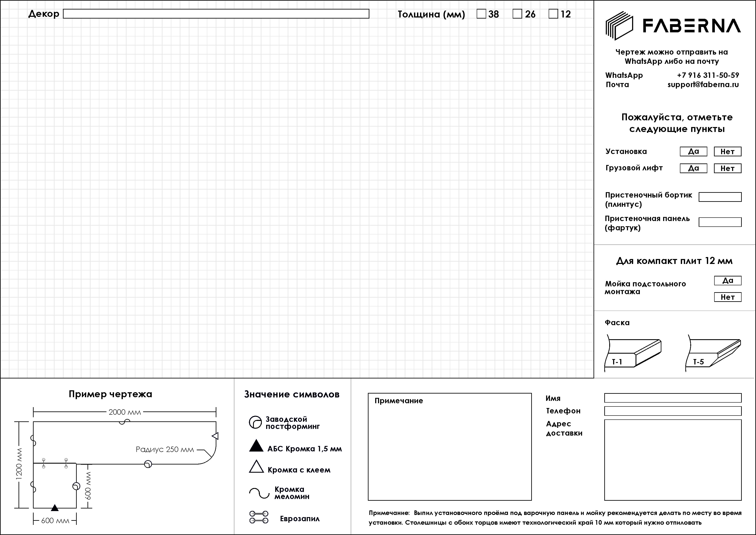The height and width of the screenshot is (535, 756).
Task: Click the Пожалуйста, отметьте следующие пункты heading
Action: coord(677,123)
